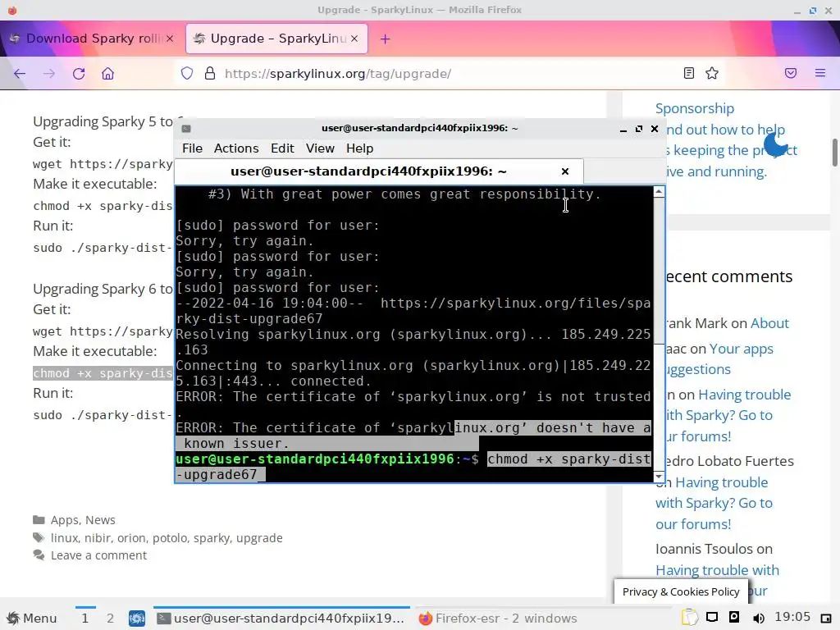Image resolution: width=840 pixels, height=630 pixels.
Task: Open terminal Actions menu
Action: click(x=236, y=148)
